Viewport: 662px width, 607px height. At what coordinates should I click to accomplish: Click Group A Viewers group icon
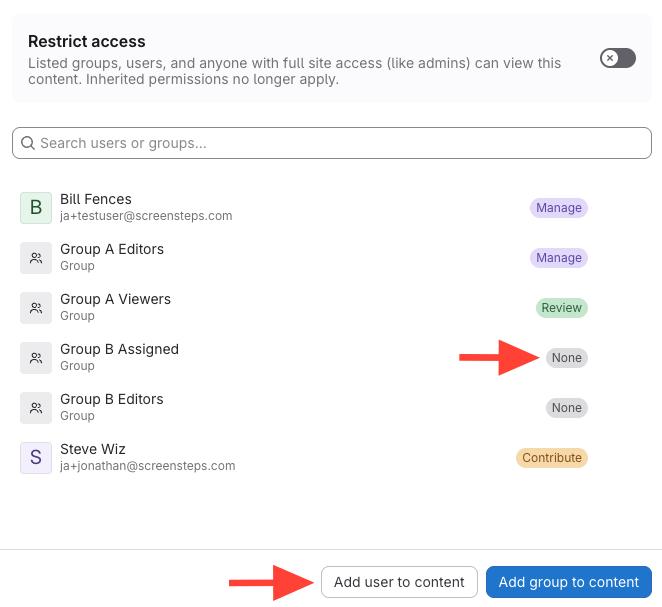coord(36,308)
